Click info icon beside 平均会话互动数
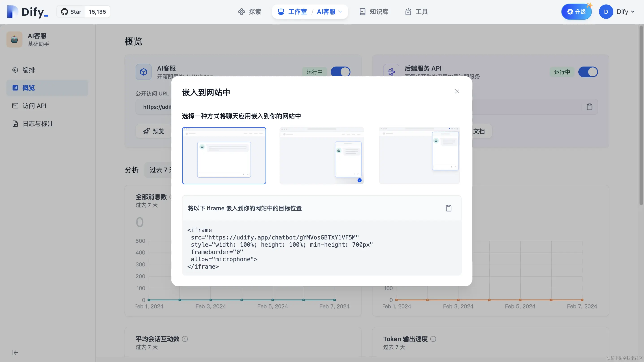This screenshot has width=644, height=362. pyautogui.click(x=185, y=339)
